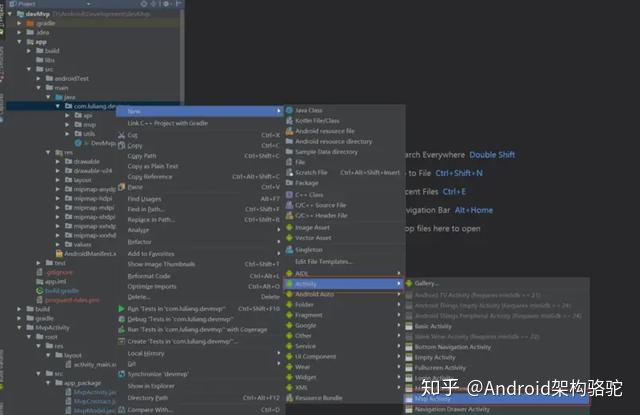640x415 pixels.
Task: Click the Cut scissors icon
Action: pyautogui.click(x=121, y=135)
